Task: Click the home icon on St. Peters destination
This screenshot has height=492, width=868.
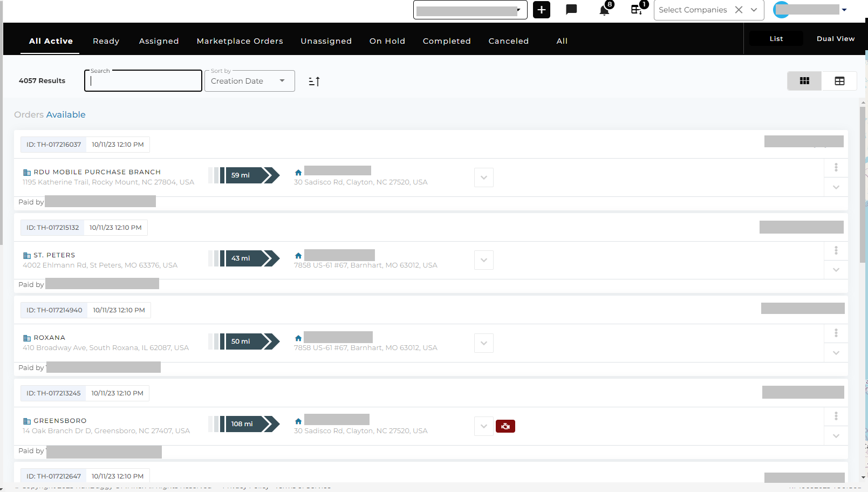Action: tap(298, 256)
